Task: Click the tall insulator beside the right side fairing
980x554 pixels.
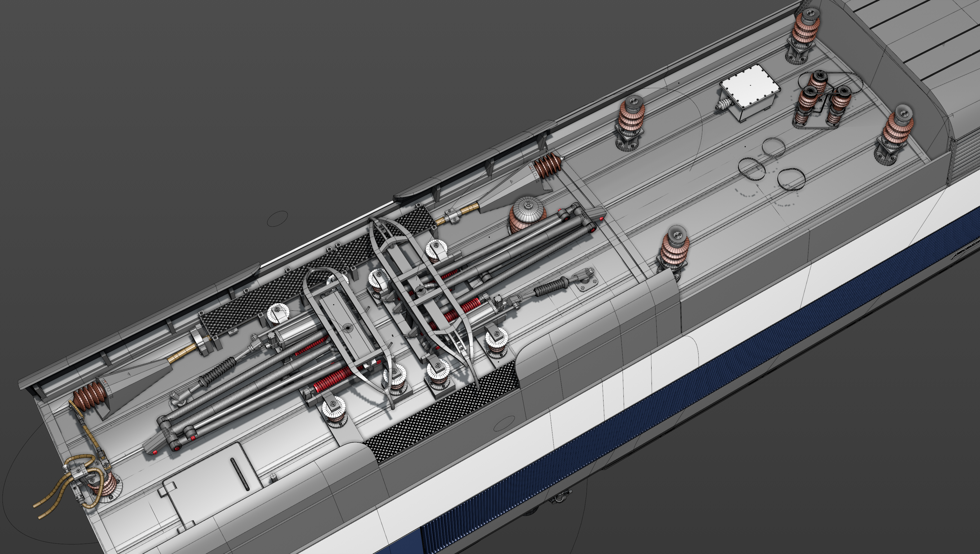Action: pyautogui.click(x=674, y=249)
